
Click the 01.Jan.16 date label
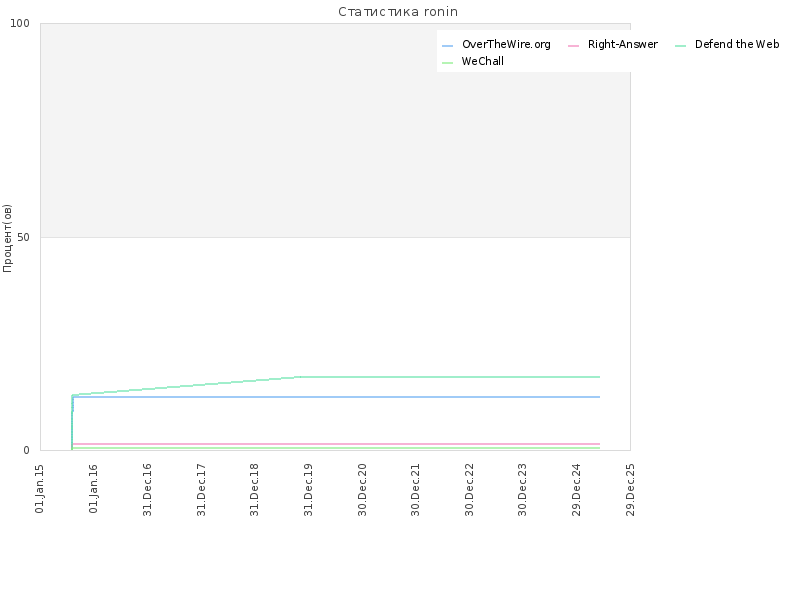pos(93,489)
